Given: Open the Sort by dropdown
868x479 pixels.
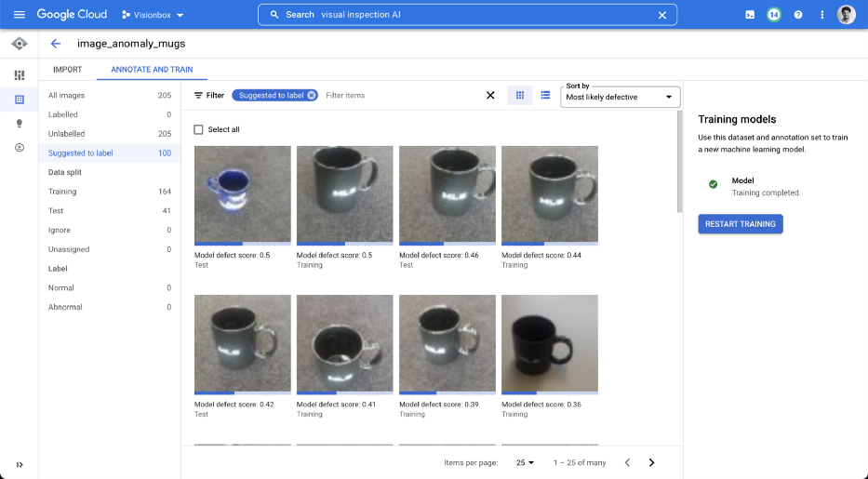Looking at the screenshot, I should pos(621,97).
